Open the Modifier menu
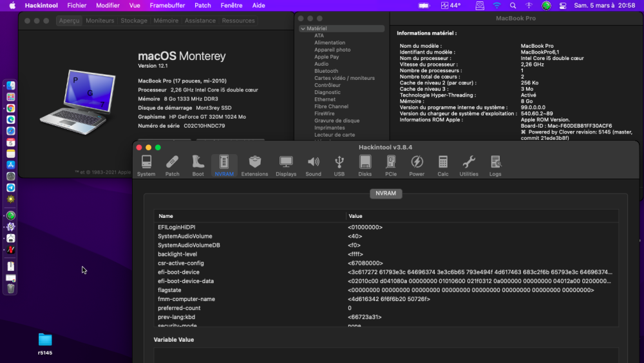644x363 pixels. 108,5
